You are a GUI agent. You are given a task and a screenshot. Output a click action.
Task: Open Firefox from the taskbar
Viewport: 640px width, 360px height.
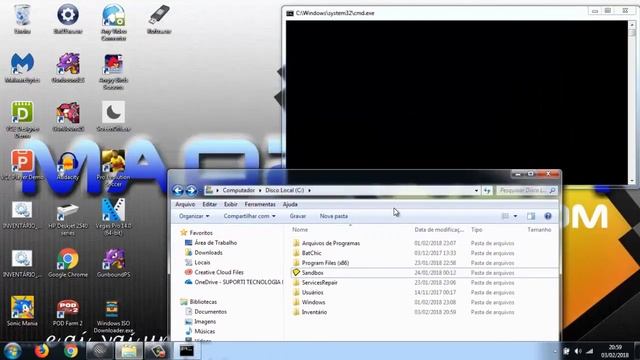(x=41, y=351)
